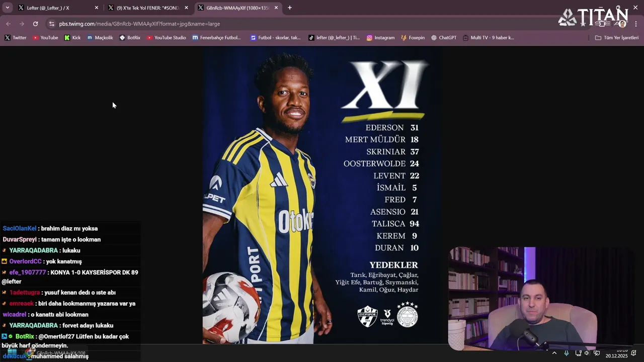Screen dimensions: 644x362
Task: Click the webcam overlay of the streamer
Action: click(541, 298)
